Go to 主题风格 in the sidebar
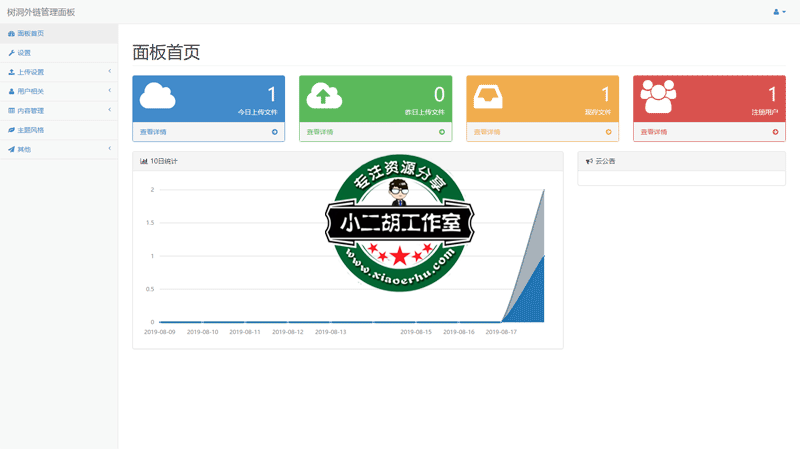Screen dimensions: 800x449 pyautogui.click(x=30, y=130)
